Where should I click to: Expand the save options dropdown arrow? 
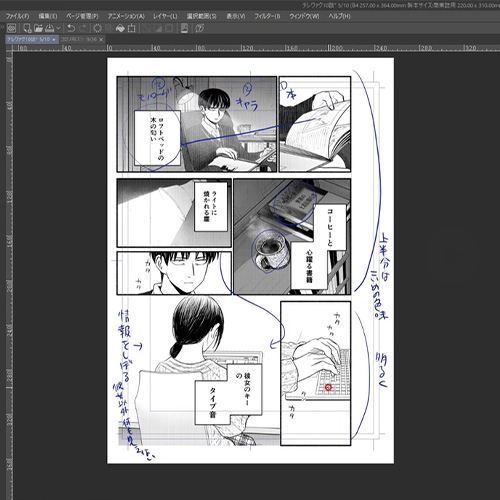[58, 28]
